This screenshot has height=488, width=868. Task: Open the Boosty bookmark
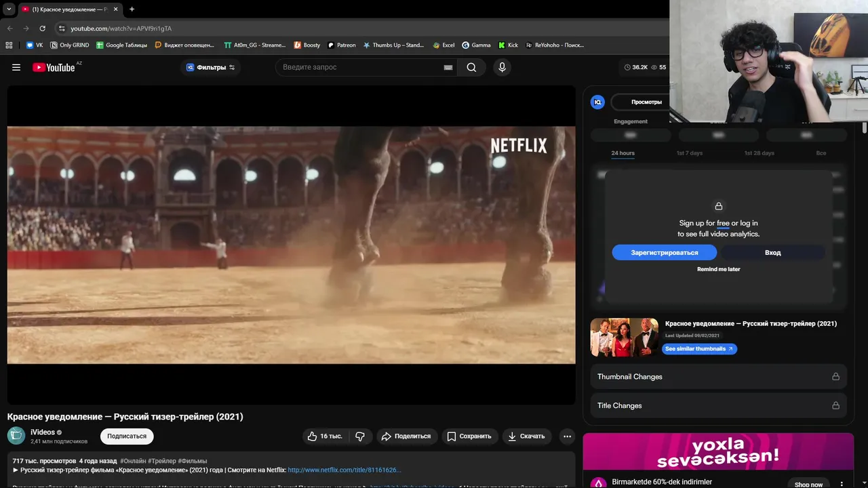(x=307, y=45)
